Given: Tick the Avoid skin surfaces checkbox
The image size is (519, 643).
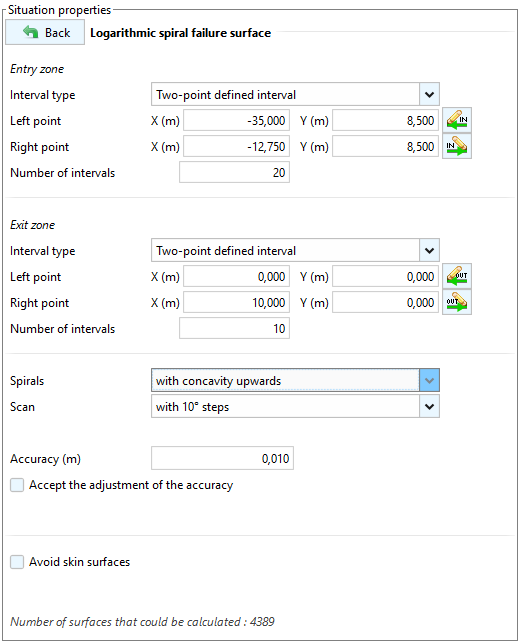Looking at the screenshot, I should click(x=17, y=562).
